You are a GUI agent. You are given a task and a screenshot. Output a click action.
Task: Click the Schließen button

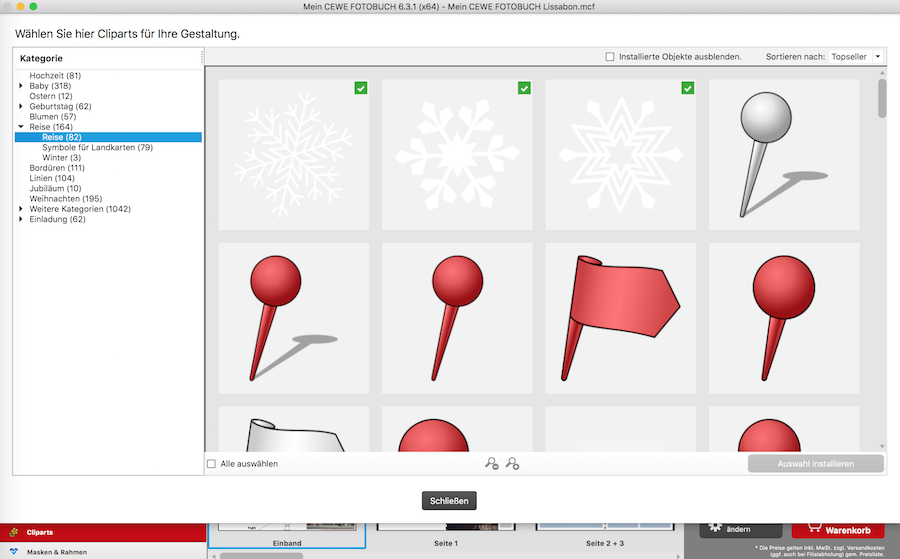pos(449,500)
